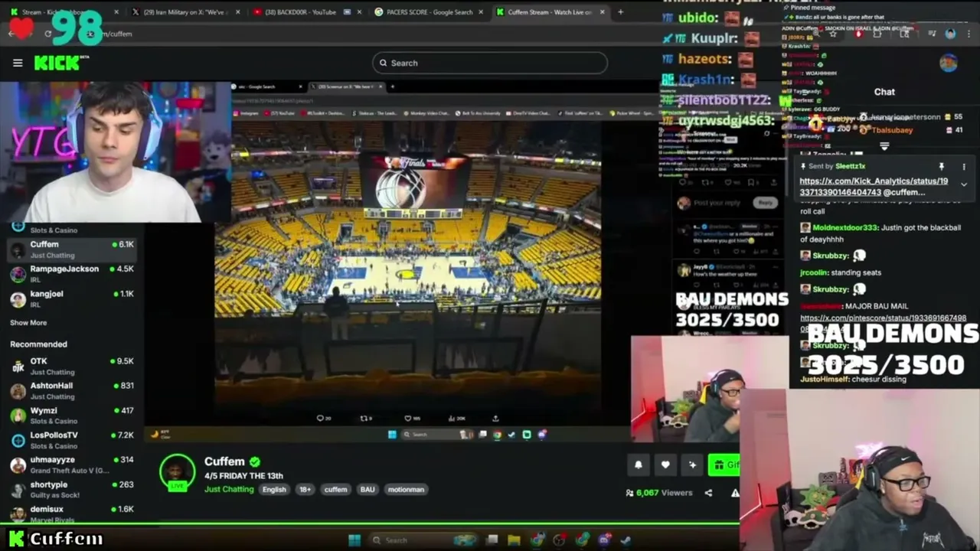Select the motionman stream tag

tap(406, 489)
